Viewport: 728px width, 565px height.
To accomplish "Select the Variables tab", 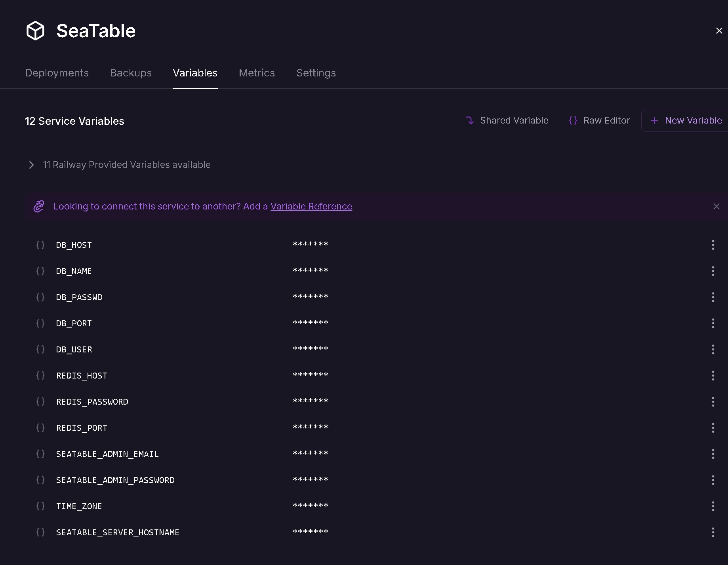I will tap(195, 73).
